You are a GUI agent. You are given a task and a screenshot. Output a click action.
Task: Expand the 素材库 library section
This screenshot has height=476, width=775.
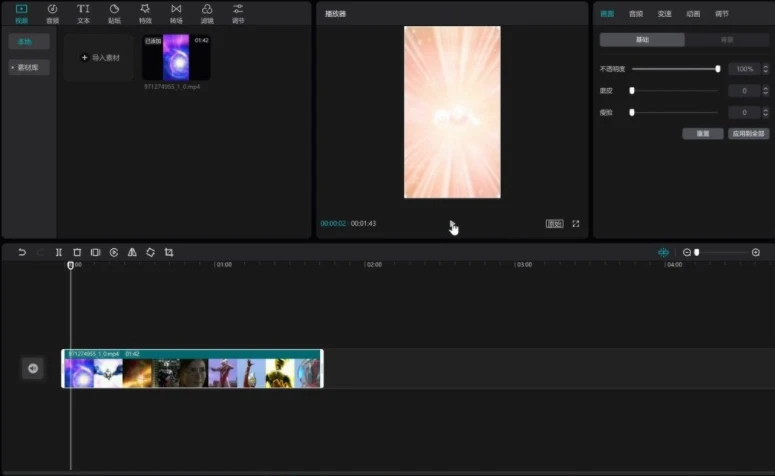tap(27, 67)
